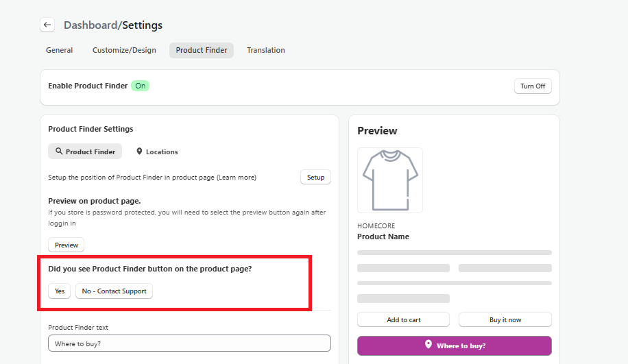628x364 pixels.
Task: Click the Preview button under product page
Action: click(x=67, y=245)
